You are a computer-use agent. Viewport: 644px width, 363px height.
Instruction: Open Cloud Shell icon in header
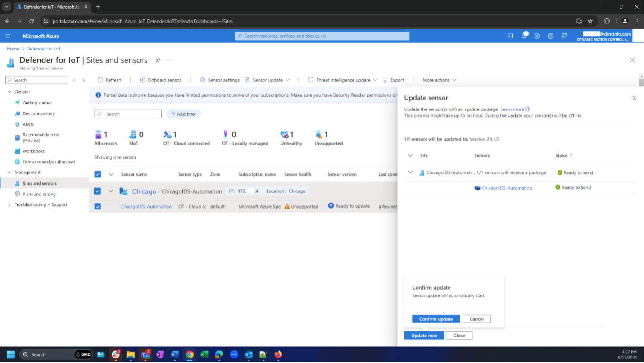click(x=510, y=36)
